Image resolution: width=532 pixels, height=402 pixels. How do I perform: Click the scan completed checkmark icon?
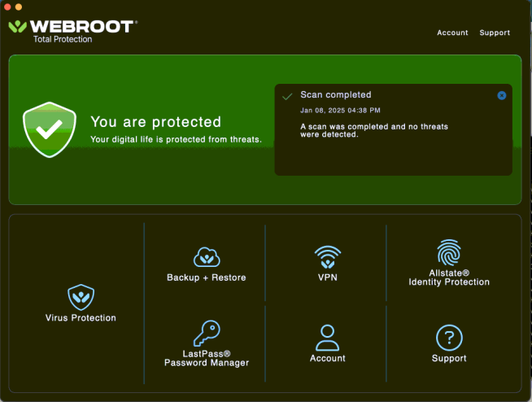287,96
